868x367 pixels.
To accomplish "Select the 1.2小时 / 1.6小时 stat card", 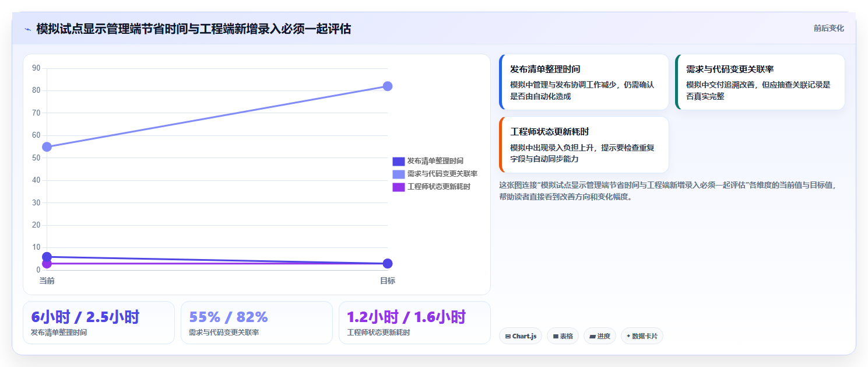I will tap(414, 323).
